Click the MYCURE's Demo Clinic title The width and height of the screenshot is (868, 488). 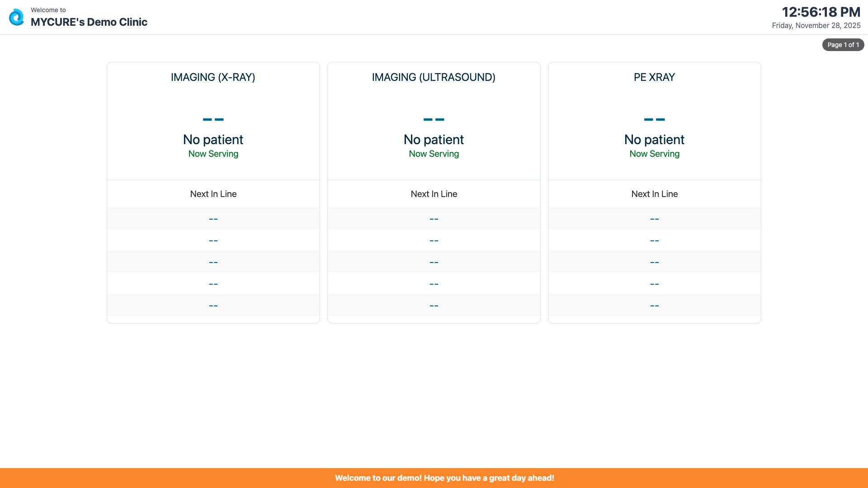(89, 22)
